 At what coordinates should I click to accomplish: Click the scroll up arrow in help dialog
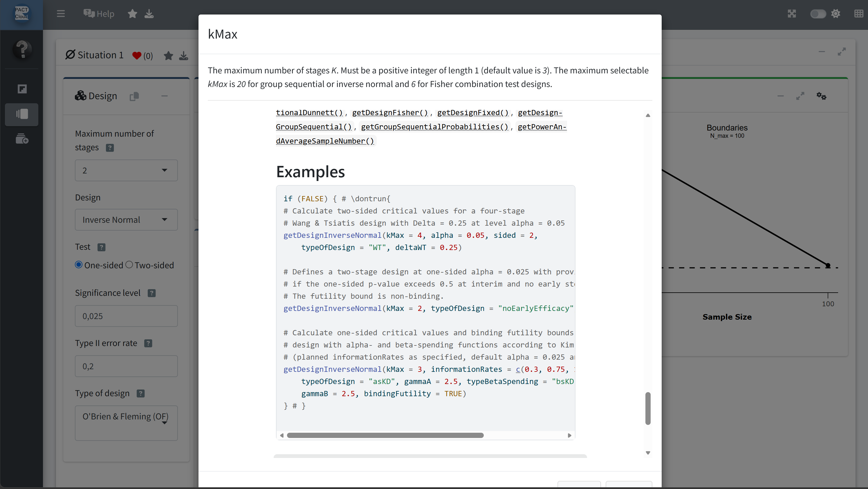(648, 115)
